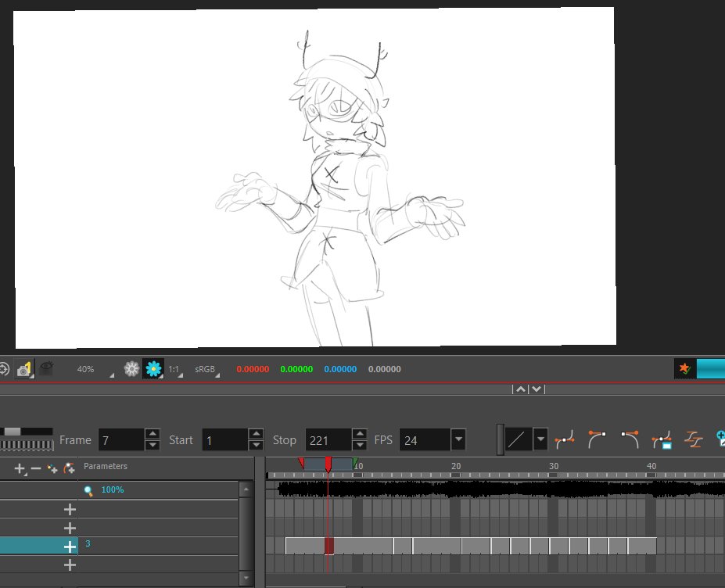This screenshot has width=725, height=588.
Task: Click the red playhead handle on ruler
Action: tap(328, 464)
